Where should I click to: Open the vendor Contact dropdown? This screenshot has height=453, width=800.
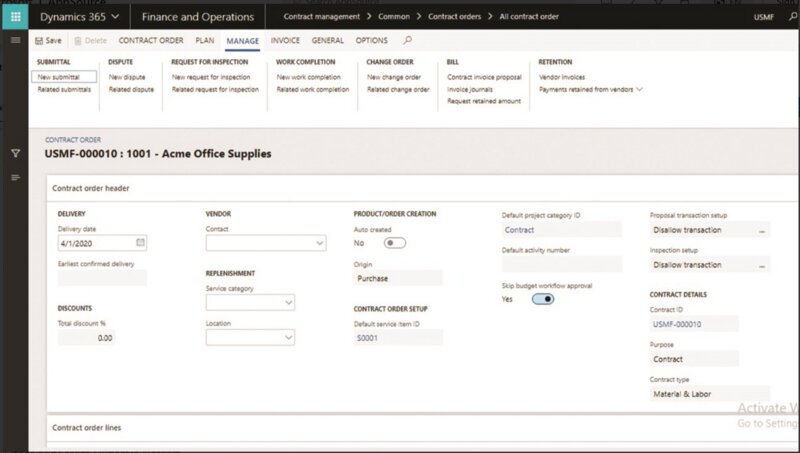click(319, 243)
